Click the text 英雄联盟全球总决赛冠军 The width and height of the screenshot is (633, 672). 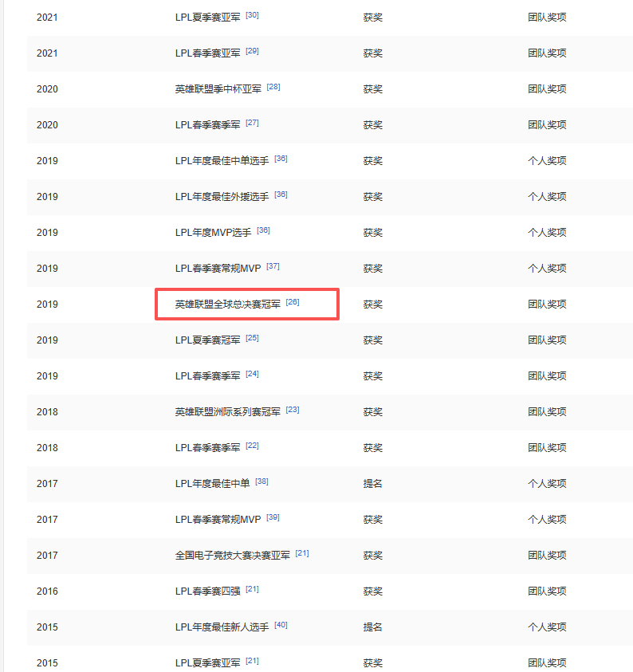pos(227,305)
